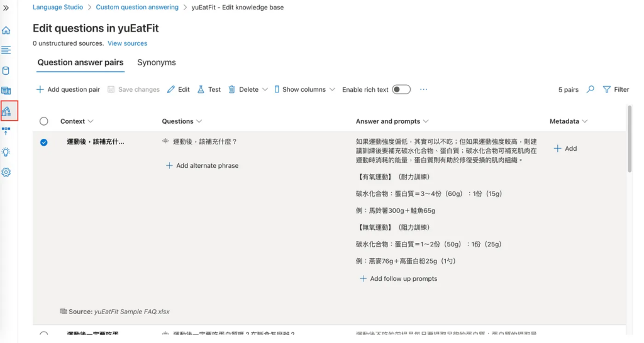This screenshot has width=644, height=343.
Task: Click the search magnifier icon beside 5 pairs
Action: [x=590, y=90]
